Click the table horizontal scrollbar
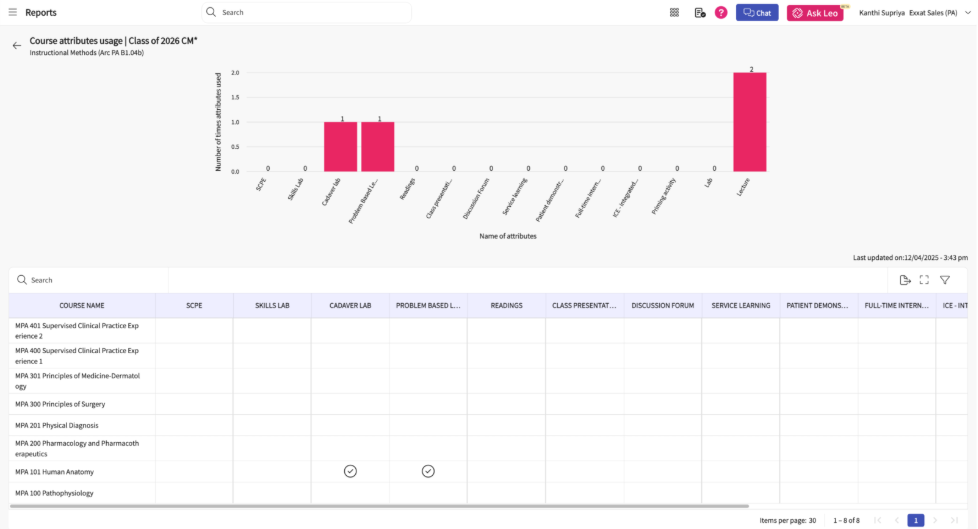Image resolution: width=978 pixels, height=529 pixels. [x=380, y=506]
